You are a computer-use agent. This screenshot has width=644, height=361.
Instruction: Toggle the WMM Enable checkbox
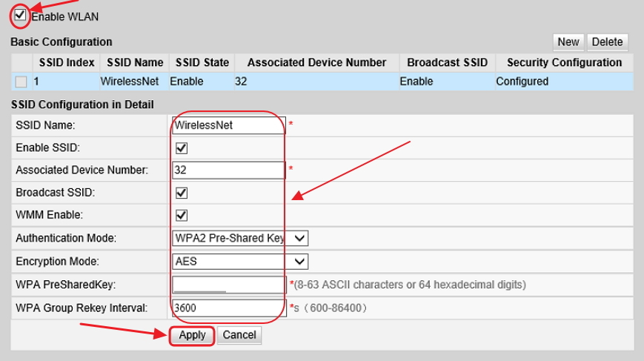[x=182, y=215]
